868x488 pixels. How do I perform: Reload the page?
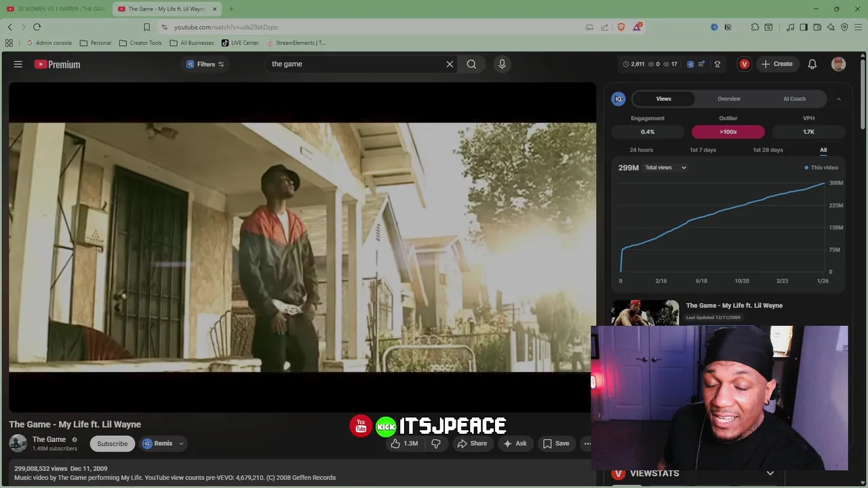point(37,27)
